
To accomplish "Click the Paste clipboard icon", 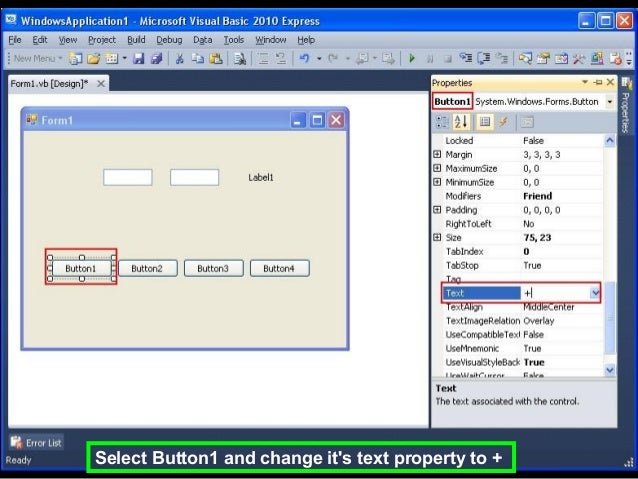I will pyautogui.click(x=216, y=59).
